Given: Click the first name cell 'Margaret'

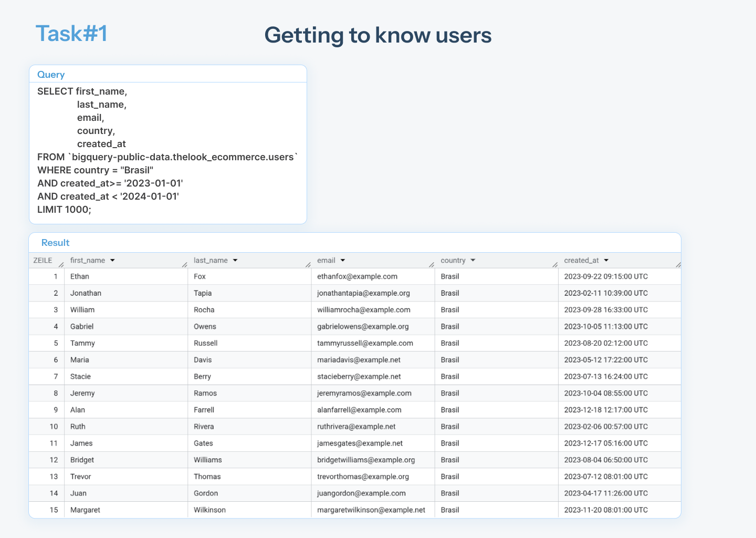Looking at the screenshot, I should pos(85,510).
